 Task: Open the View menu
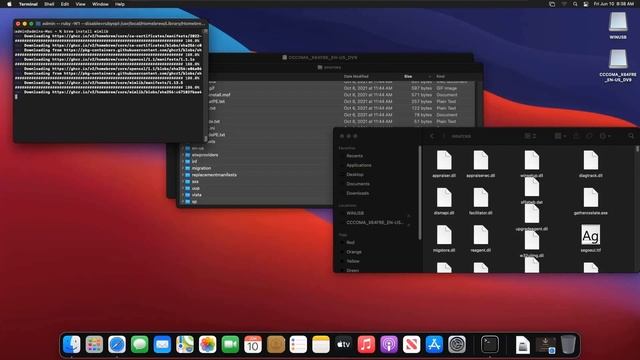tap(80, 4)
